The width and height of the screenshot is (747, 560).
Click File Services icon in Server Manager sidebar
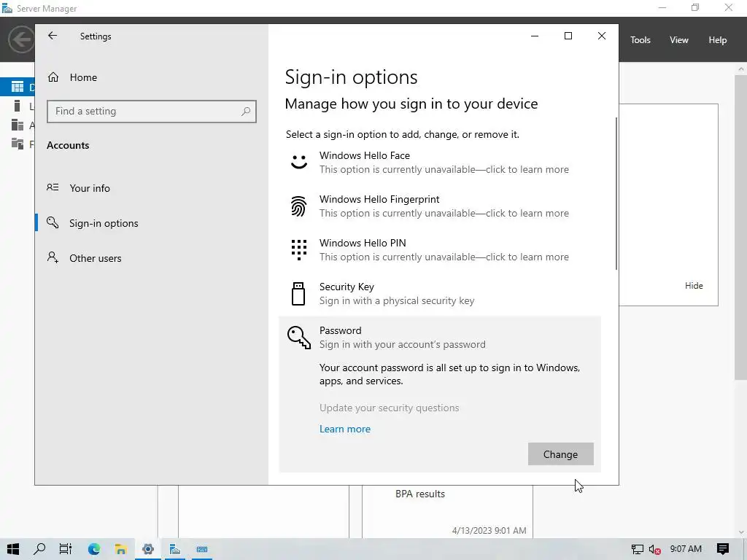(x=18, y=144)
